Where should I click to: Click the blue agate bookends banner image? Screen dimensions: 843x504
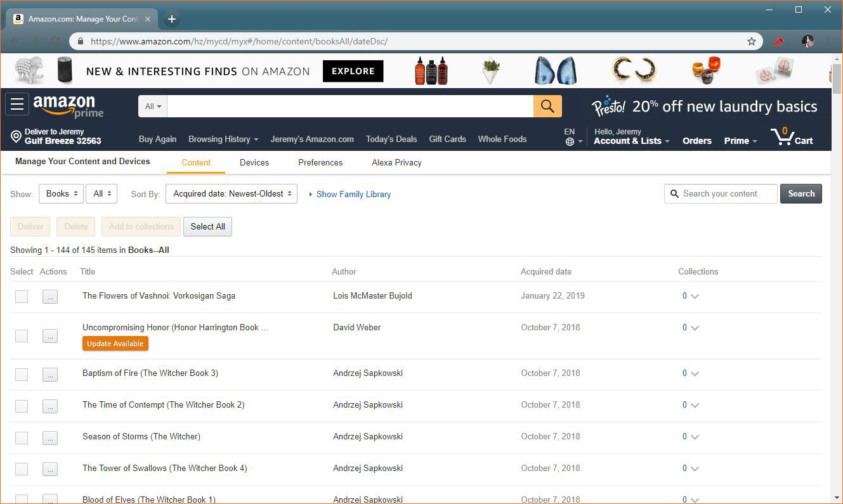pyautogui.click(x=555, y=70)
